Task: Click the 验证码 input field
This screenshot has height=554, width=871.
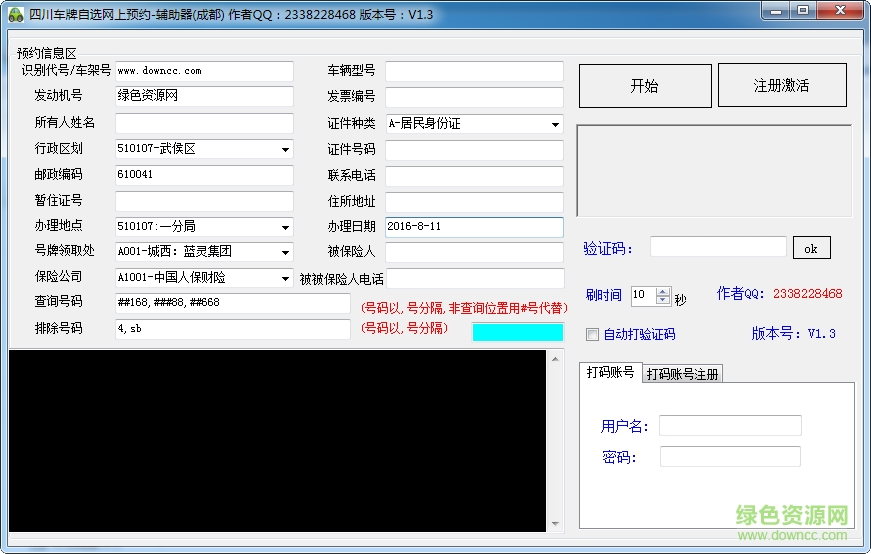Action: (718, 247)
